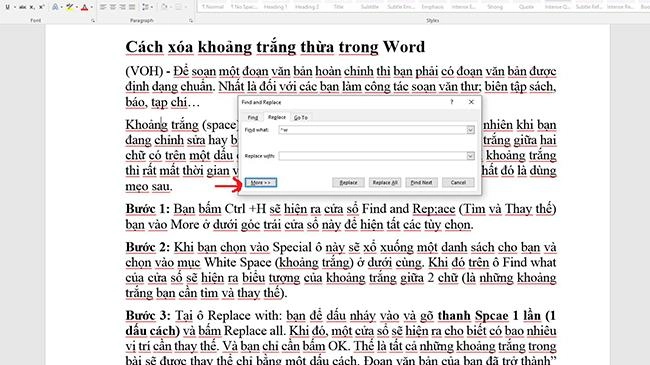Launch the Font dialog from group corner
The width and height of the screenshot is (650, 365).
point(93,20)
